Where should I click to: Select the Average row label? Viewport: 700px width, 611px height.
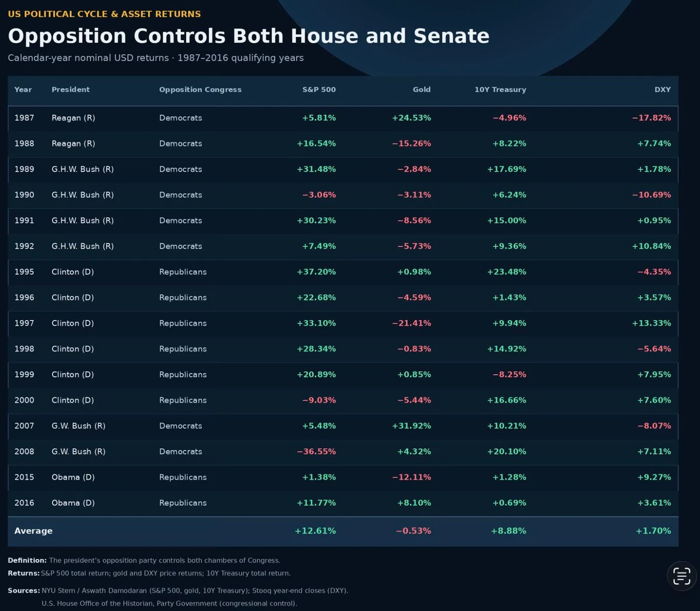[33, 531]
